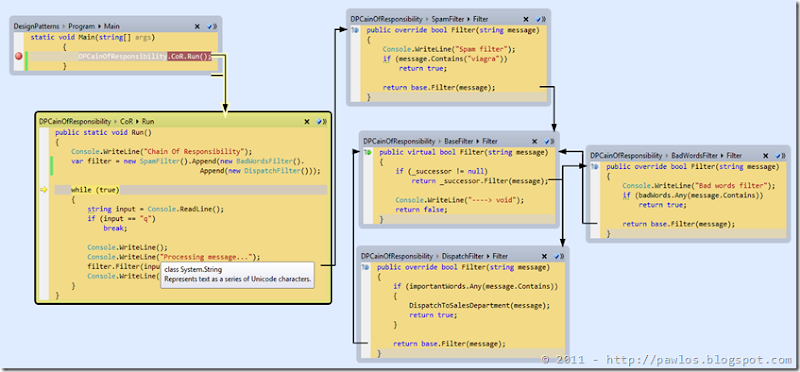Screen dimensions: 800x372
Task: Expand the breadcrumb arrow before Run in the CoR header
Action: click(x=137, y=121)
